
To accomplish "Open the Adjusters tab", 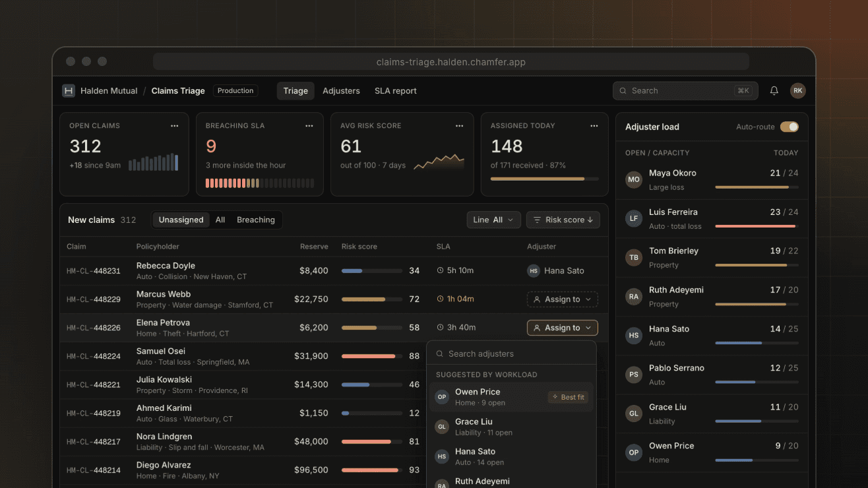I will point(341,91).
